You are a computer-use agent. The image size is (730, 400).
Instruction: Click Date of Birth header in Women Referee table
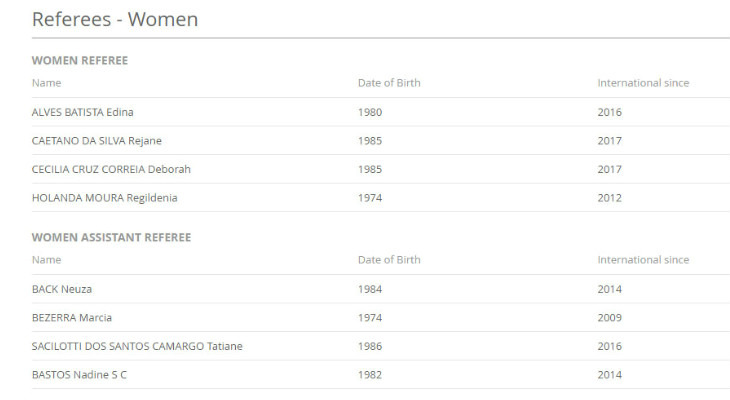(x=389, y=83)
